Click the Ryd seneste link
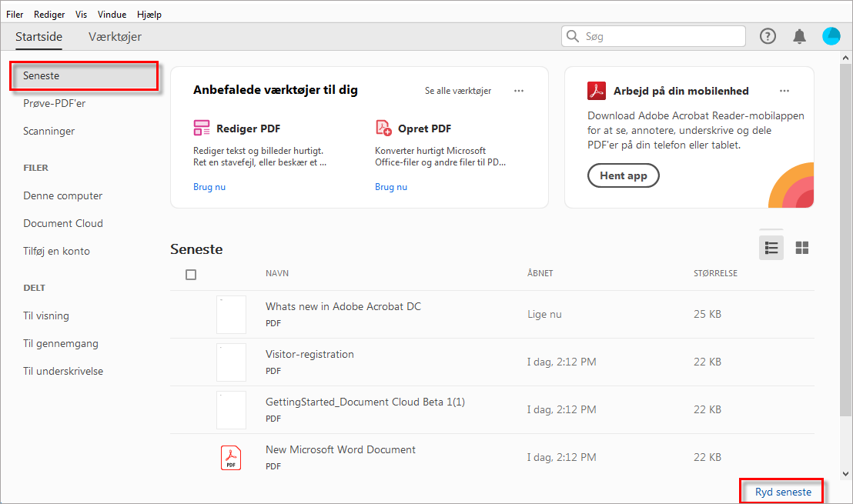The height and width of the screenshot is (504, 853). click(783, 492)
